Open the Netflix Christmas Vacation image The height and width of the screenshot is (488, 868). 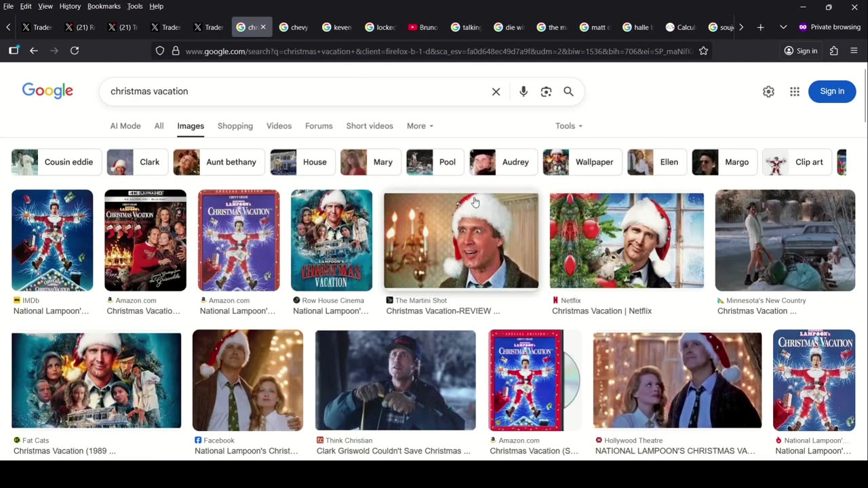point(627,241)
